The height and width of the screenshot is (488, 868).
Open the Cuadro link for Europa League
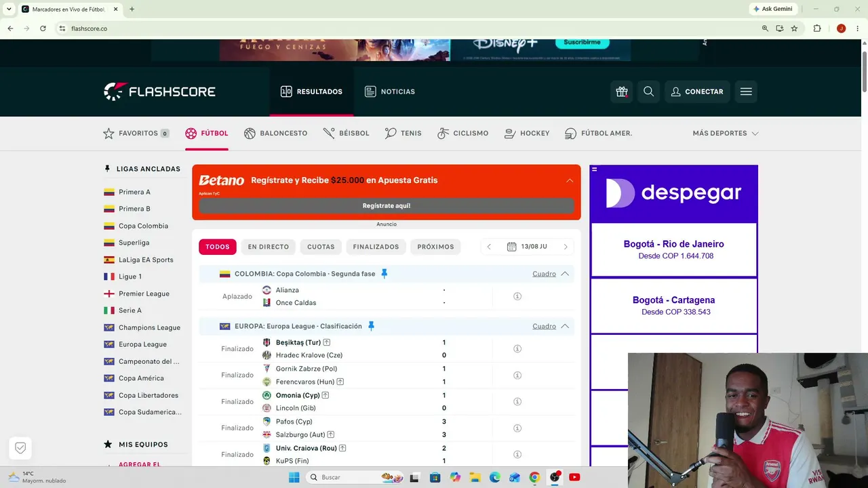point(544,326)
